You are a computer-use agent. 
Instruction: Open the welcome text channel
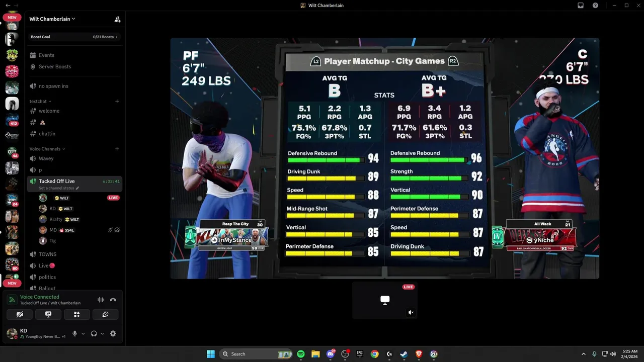tap(74, 111)
